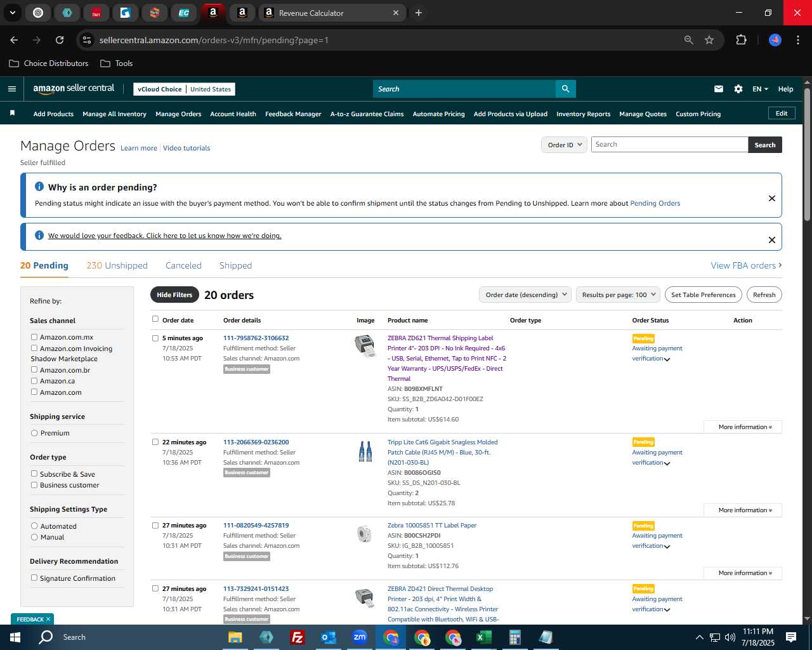Close the feedback request banner
Viewport: 812px width, 650px height.
(772, 240)
